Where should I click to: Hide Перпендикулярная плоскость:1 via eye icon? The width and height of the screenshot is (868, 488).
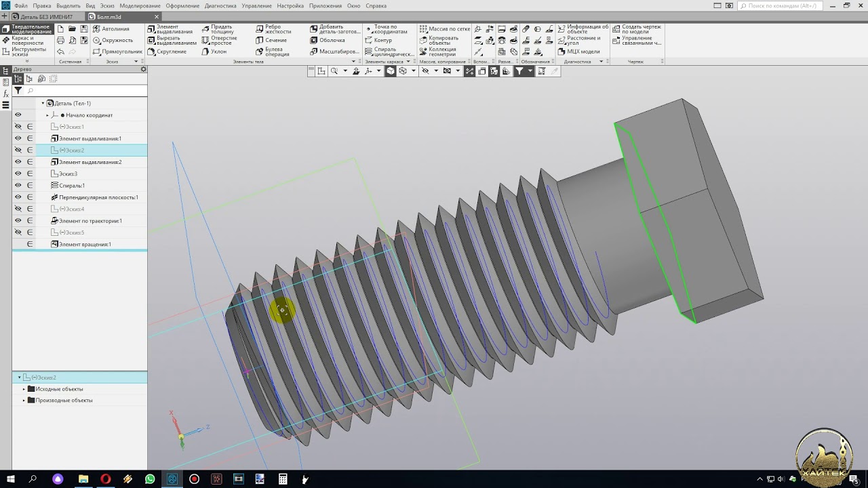pyautogui.click(x=18, y=197)
